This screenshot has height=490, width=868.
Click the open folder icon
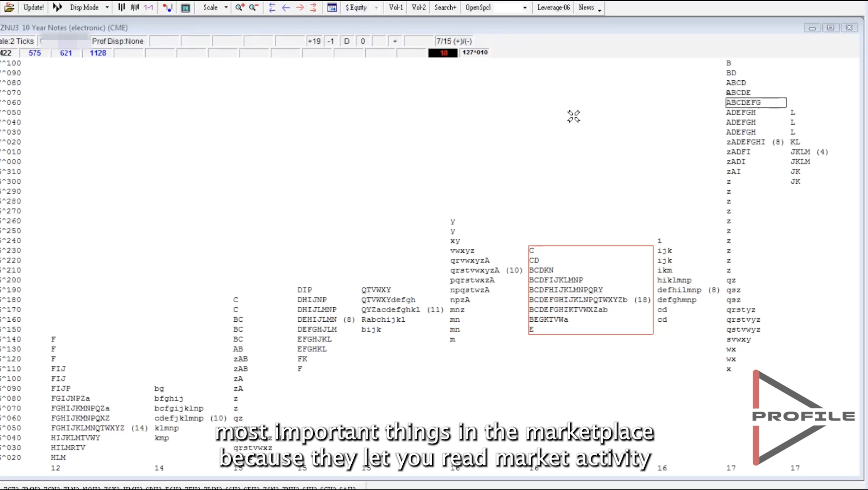tap(9, 7)
